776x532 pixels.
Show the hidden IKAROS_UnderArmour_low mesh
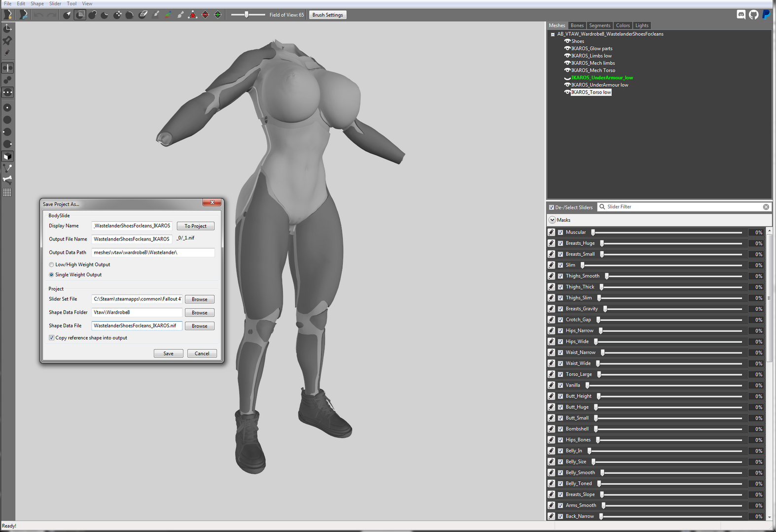tap(567, 78)
